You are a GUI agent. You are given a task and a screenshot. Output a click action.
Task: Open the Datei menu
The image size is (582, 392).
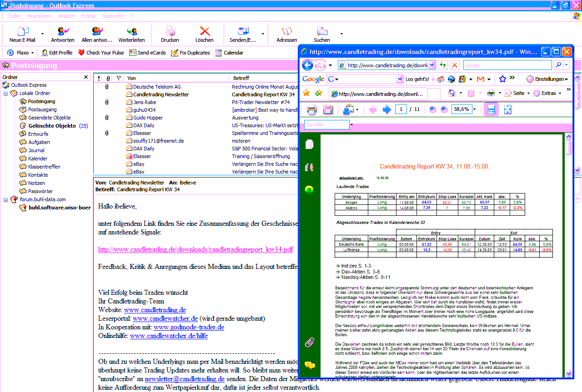coord(15,16)
